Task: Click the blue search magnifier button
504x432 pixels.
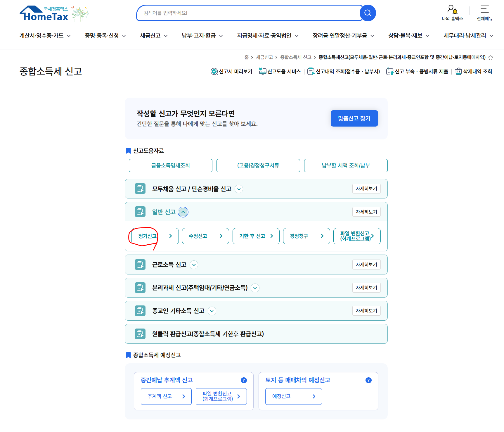Action: 368,13
